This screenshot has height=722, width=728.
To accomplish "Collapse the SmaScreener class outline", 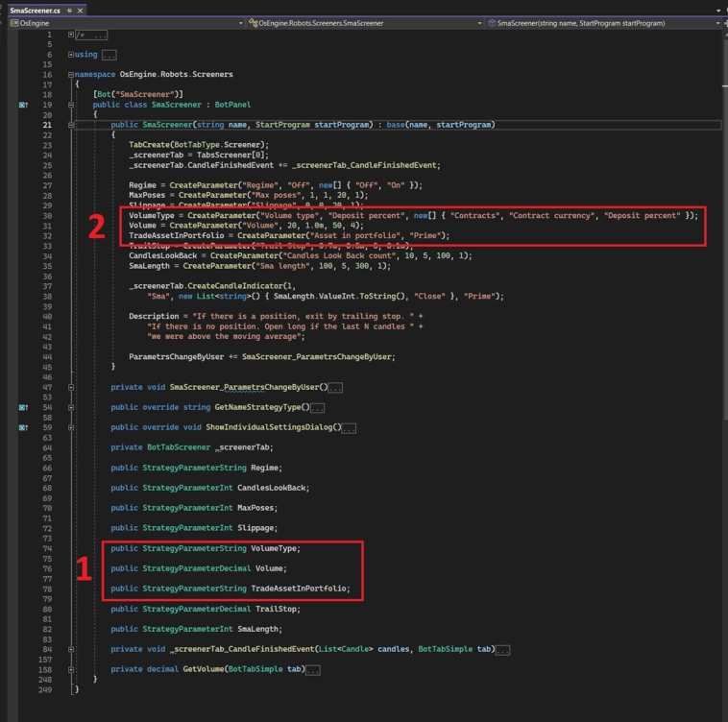I will click(x=71, y=105).
